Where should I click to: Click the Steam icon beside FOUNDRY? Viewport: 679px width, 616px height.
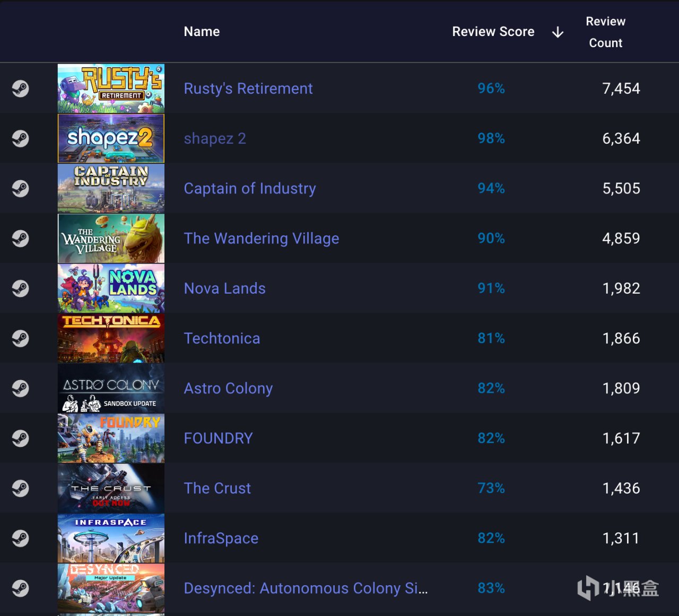[x=20, y=438]
